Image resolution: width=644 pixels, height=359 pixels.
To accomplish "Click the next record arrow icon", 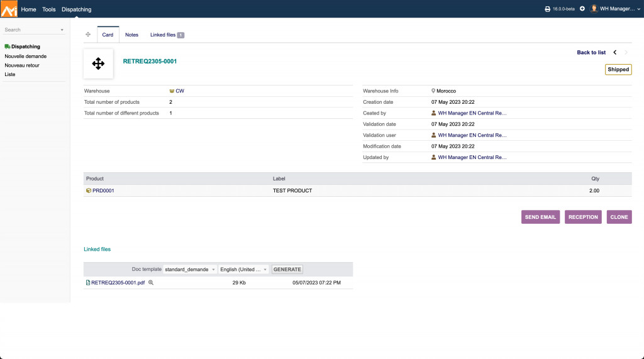I will 626,53.
